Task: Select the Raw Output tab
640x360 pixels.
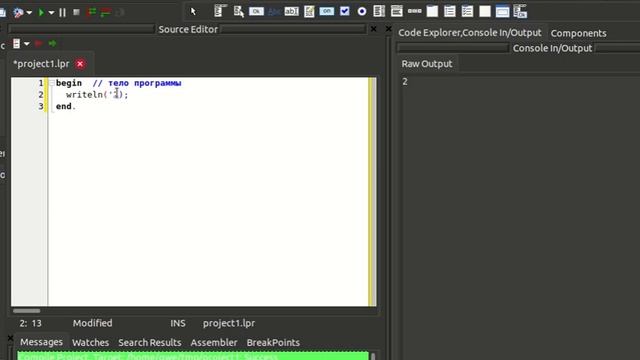Action: (427, 64)
